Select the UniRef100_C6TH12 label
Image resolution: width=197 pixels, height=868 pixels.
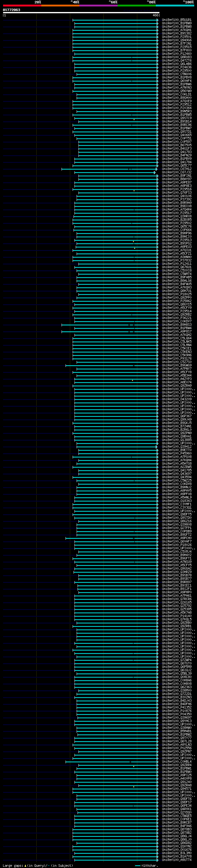click(176, 169)
